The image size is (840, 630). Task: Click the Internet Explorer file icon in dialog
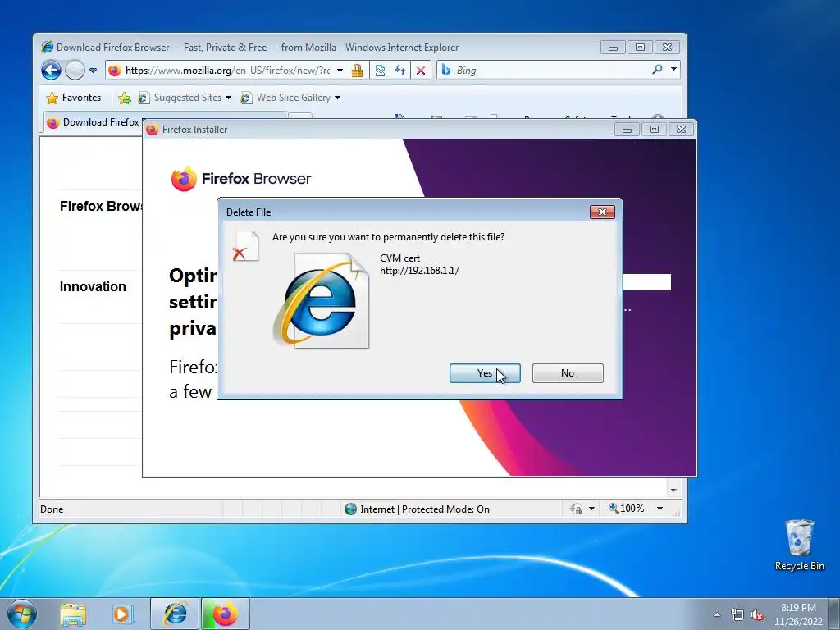pos(322,301)
